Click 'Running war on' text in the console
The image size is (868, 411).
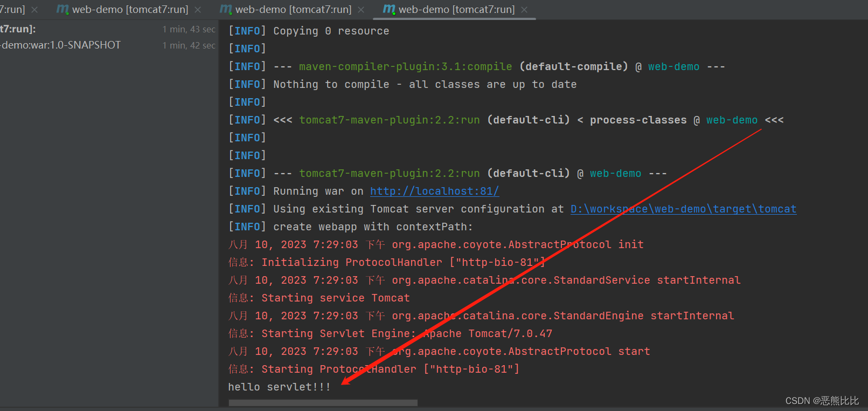point(318,191)
